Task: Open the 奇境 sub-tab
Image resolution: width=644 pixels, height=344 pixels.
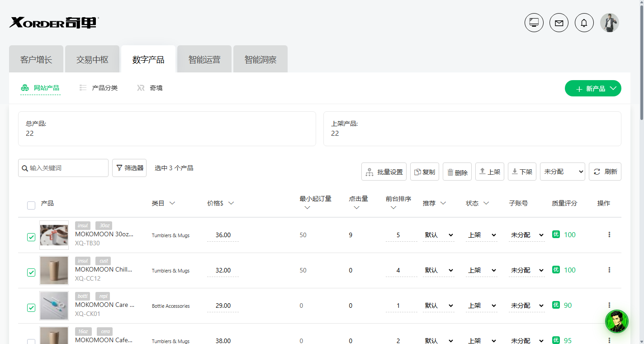Action: coord(150,88)
